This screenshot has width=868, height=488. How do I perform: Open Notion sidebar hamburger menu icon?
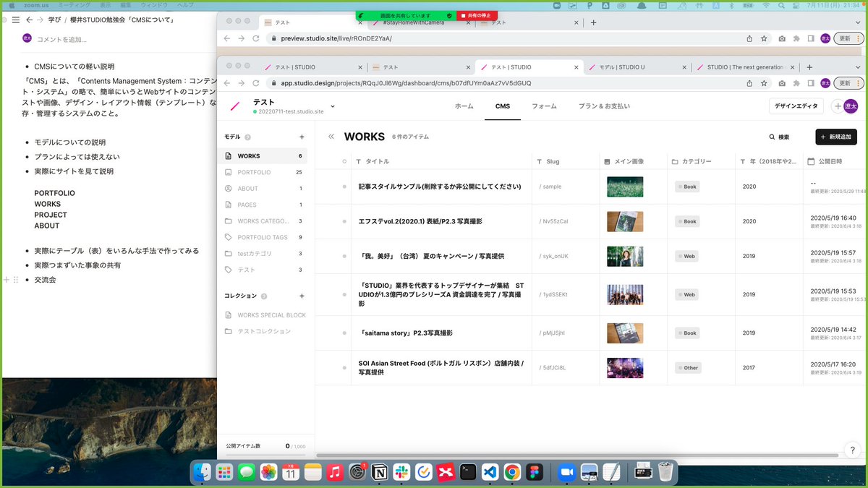pyautogui.click(x=15, y=20)
